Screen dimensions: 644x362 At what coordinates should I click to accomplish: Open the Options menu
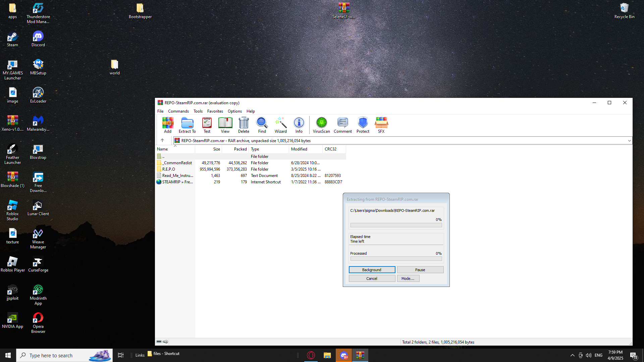234,111
